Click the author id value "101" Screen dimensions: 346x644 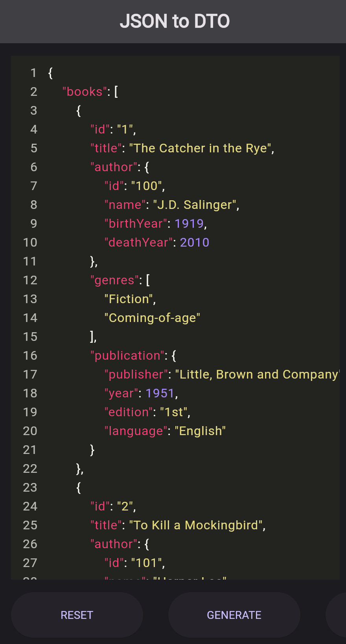pos(146,563)
